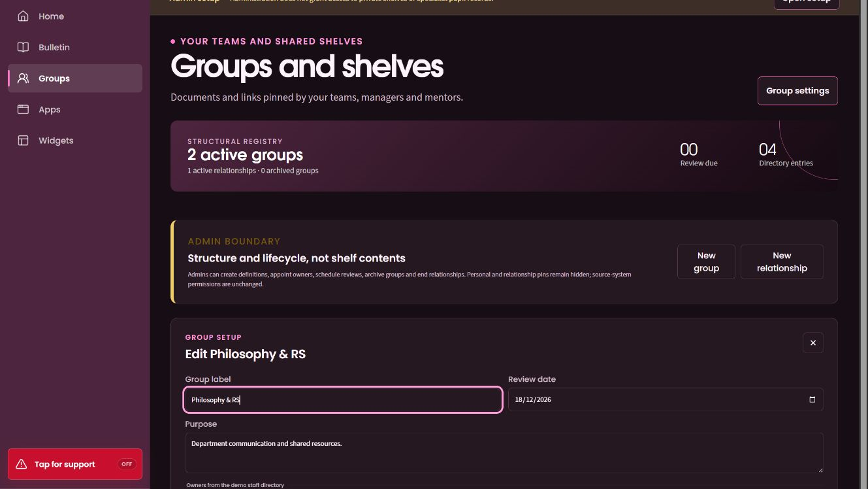Screen dimensions: 868x489
Task: Toggle the OFF switch on support button
Action: [127, 464]
